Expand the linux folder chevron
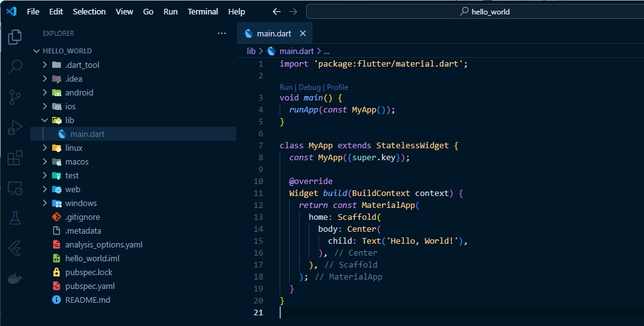Screen dimensions: 644x326 (45, 148)
